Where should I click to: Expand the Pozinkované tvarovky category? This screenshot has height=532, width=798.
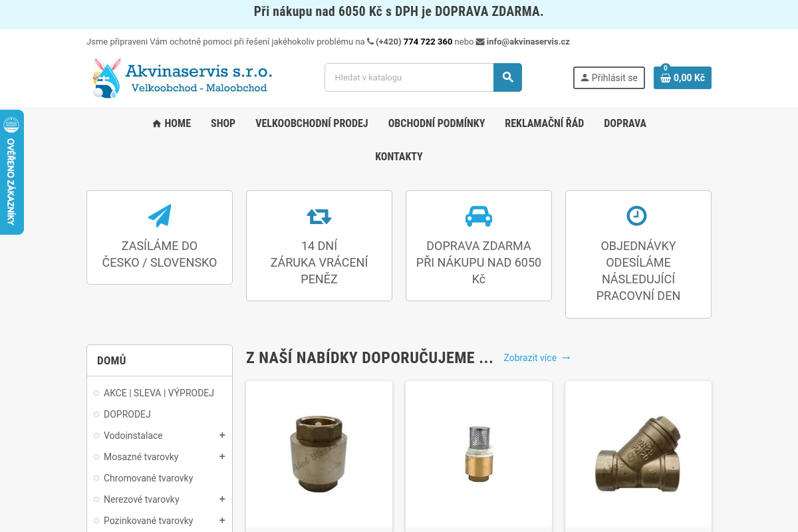pos(222,521)
